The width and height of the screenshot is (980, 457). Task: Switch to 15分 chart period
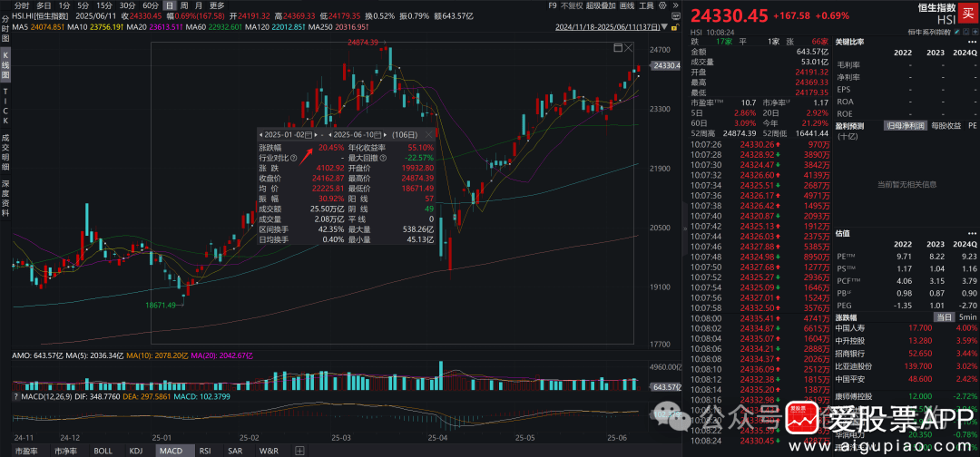[104, 5]
